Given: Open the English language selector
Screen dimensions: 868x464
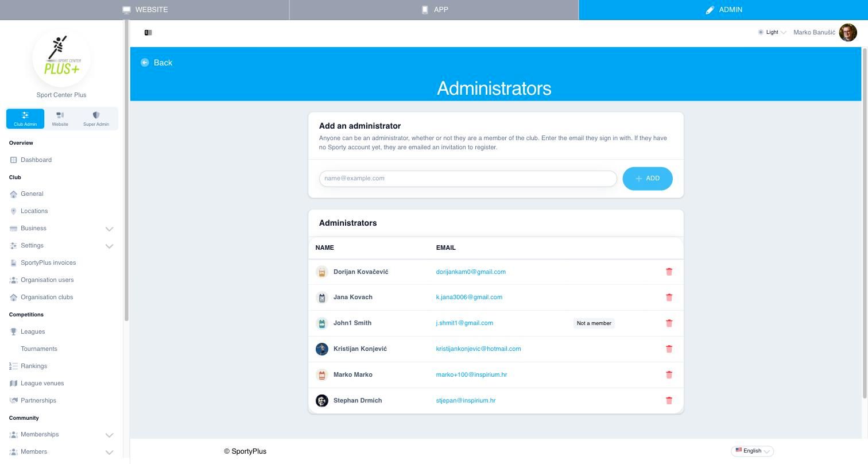Looking at the screenshot, I should 753,451.
